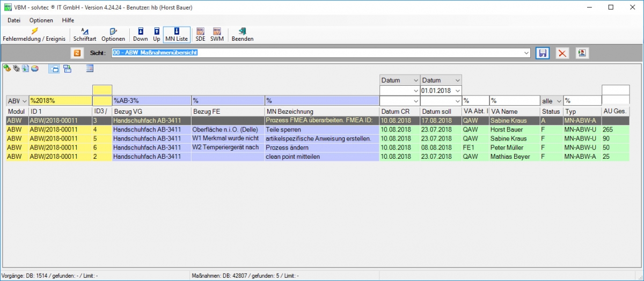Open the Datei menu
Viewport: 644px width, 281px height.
point(14,20)
